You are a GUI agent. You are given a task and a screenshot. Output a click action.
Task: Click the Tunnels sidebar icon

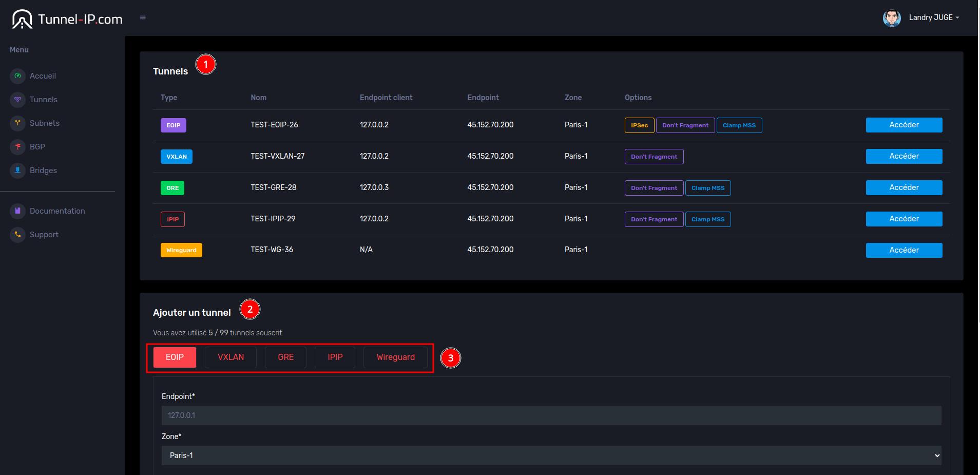[17, 100]
